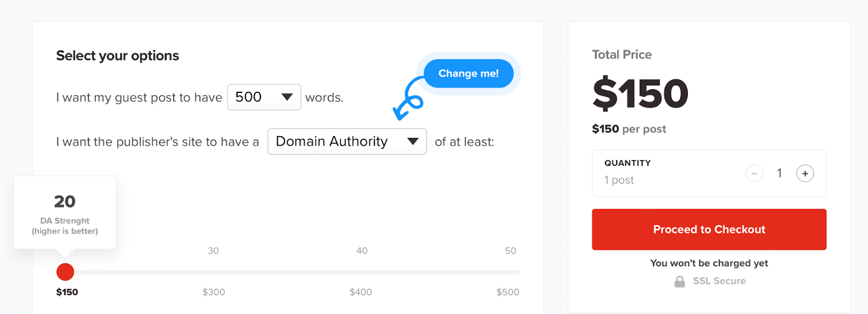This screenshot has height=314, width=868.
Task: Open the 500 words dropdown
Action: point(264,97)
